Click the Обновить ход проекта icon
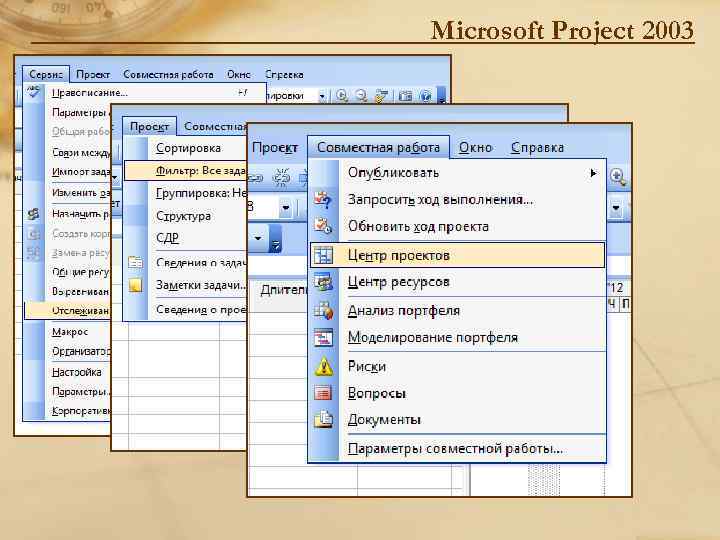720x540 pixels. click(323, 226)
